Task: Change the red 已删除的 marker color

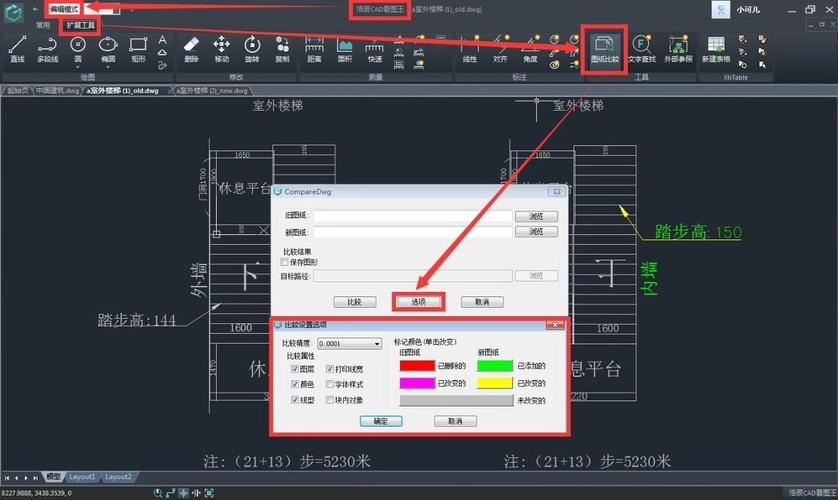Action: coord(417,366)
